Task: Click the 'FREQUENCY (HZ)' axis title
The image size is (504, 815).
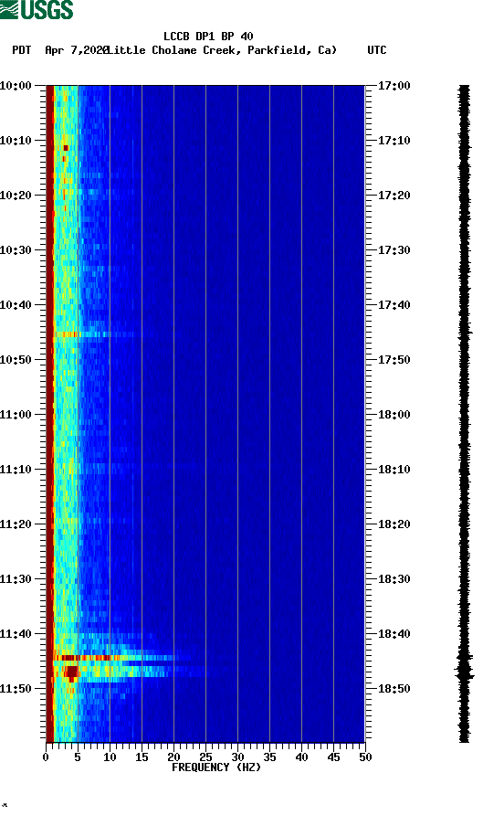Action: pyautogui.click(x=216, y=767)
